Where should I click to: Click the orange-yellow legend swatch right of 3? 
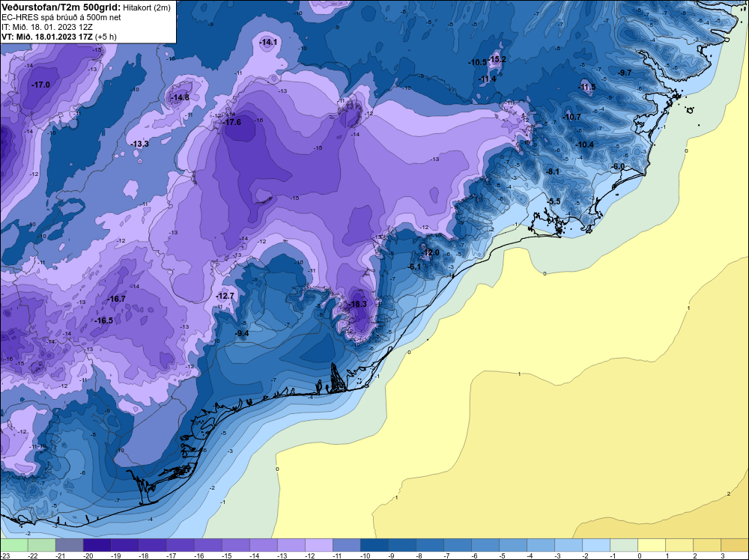point(736,545)
